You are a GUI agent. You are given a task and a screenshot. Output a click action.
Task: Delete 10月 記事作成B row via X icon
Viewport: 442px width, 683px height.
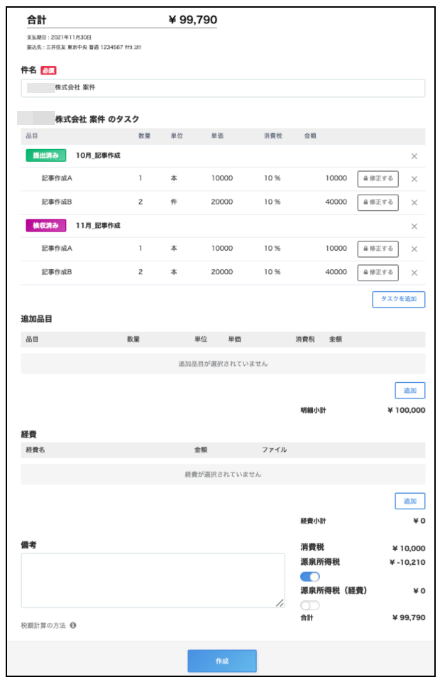(x=414, y=203)
